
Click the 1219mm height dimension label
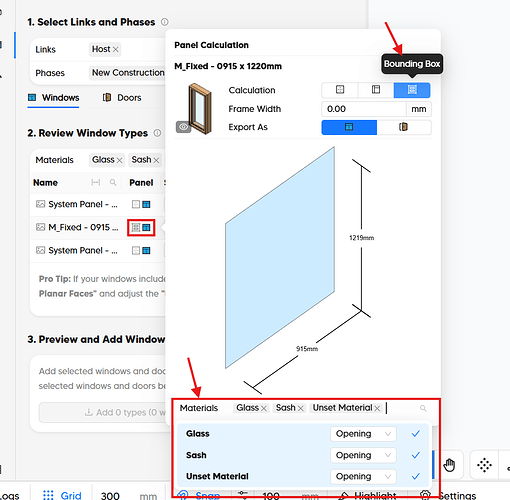[x=362, y=238]
